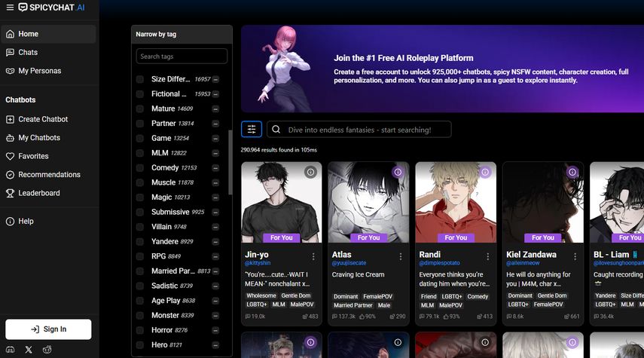Screen dimensions: 644x358
Task: Exclude the Mature tag with minus icon
Action: [x=215, y=109]
